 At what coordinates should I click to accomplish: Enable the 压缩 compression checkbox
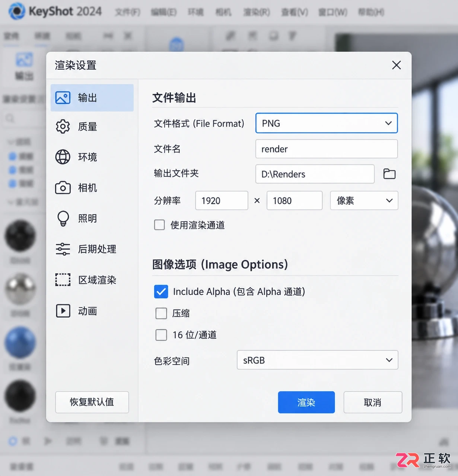tap(161, 313)
